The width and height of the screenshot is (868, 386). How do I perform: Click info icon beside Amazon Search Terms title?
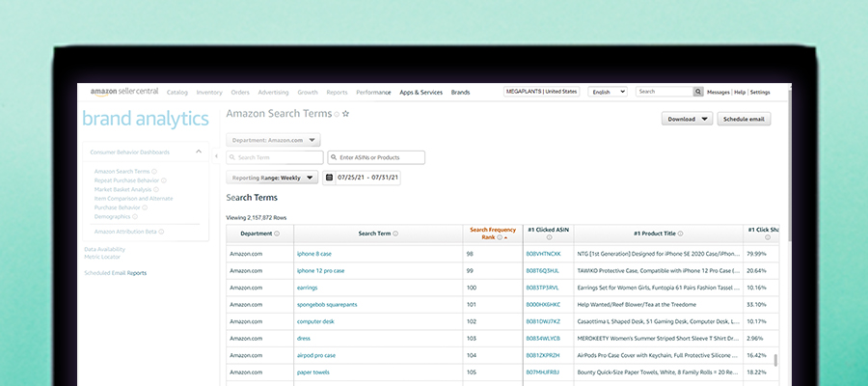[337, 114]
